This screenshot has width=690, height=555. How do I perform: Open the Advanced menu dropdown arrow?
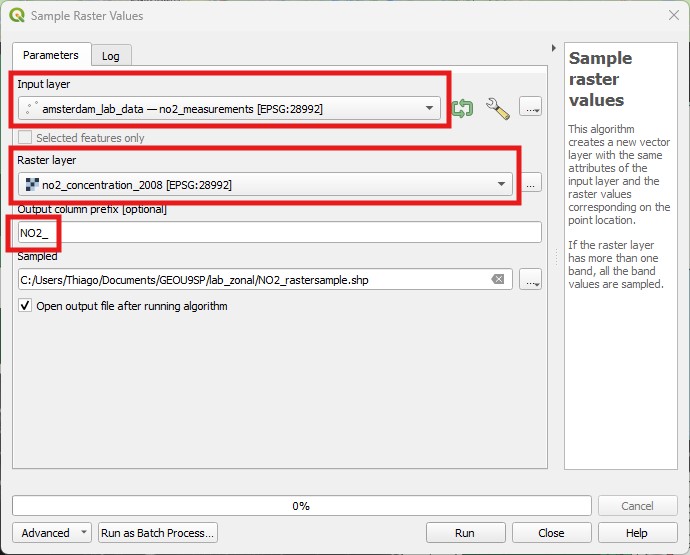84,532
